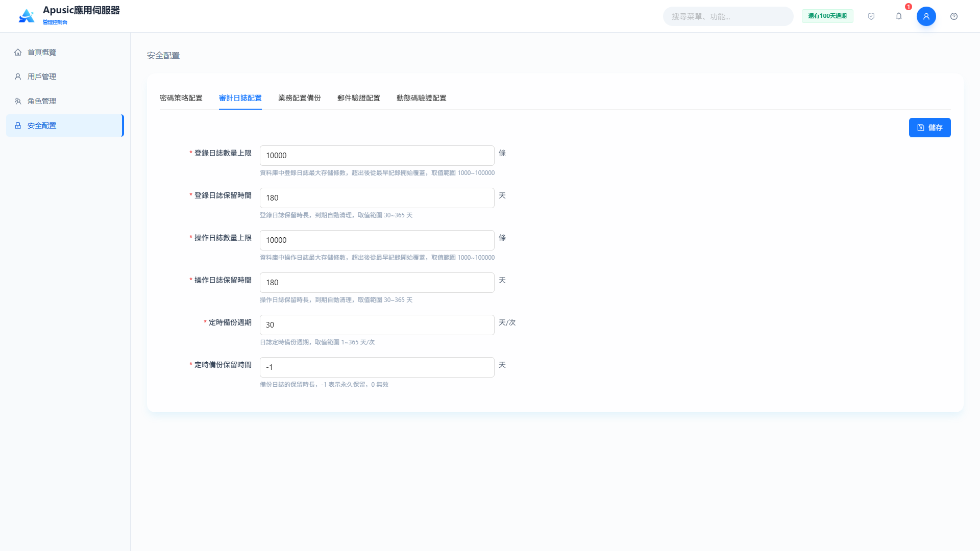Select 安全配置 in the sidebar

pyautogui.click(x=65, y=126)
